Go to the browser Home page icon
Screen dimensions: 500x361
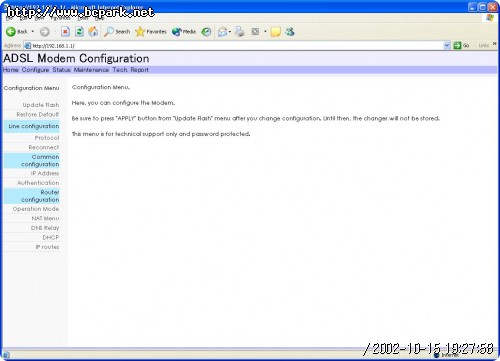click(x=93, y=32)
